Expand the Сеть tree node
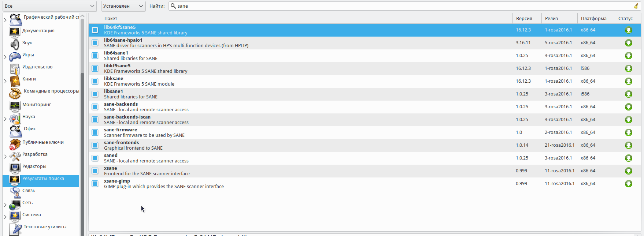 [5, 205]
